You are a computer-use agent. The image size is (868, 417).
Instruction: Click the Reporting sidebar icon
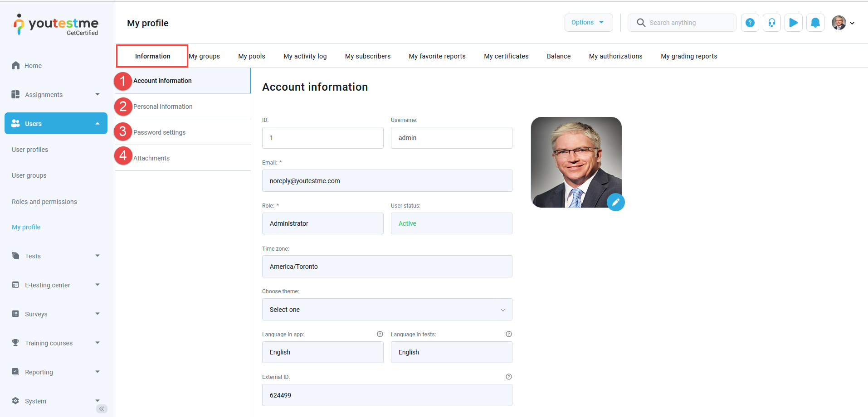coord(15,372)
